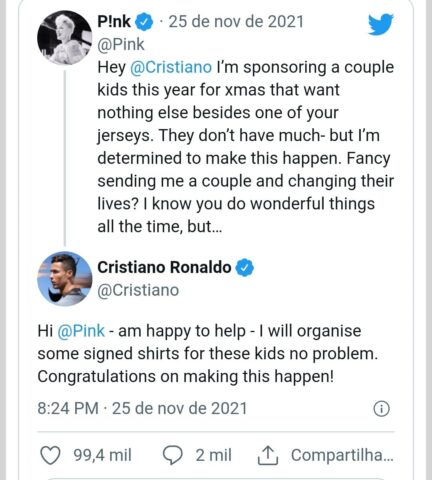Open the @Cristiano mention in P!nk's tweet
Screen dimensions: 432x480
coord(171,67)
